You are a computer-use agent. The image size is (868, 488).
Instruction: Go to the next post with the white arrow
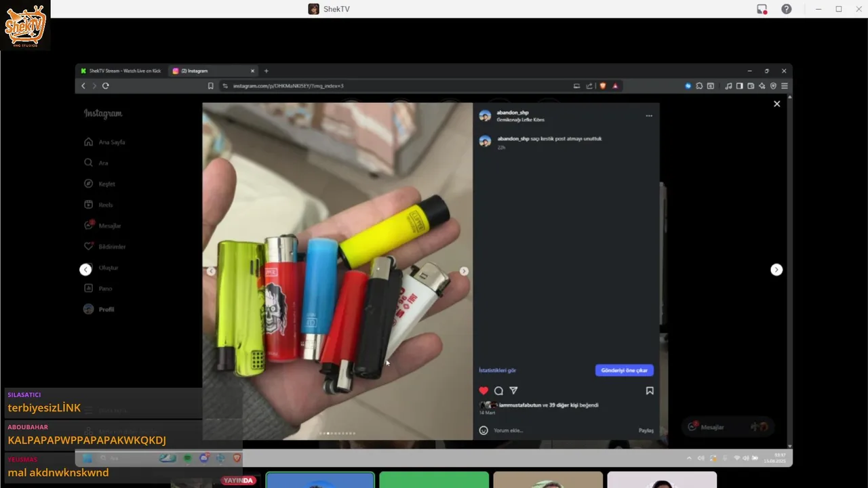[776, 270]
